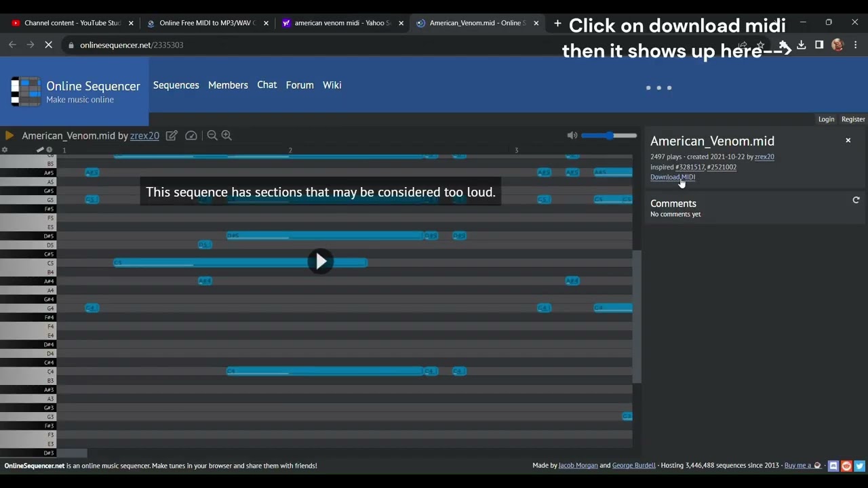Click the long C4 note in the piano roll
Image resolution: width=868 pixels, height=488 pixels.
[325, 371]
